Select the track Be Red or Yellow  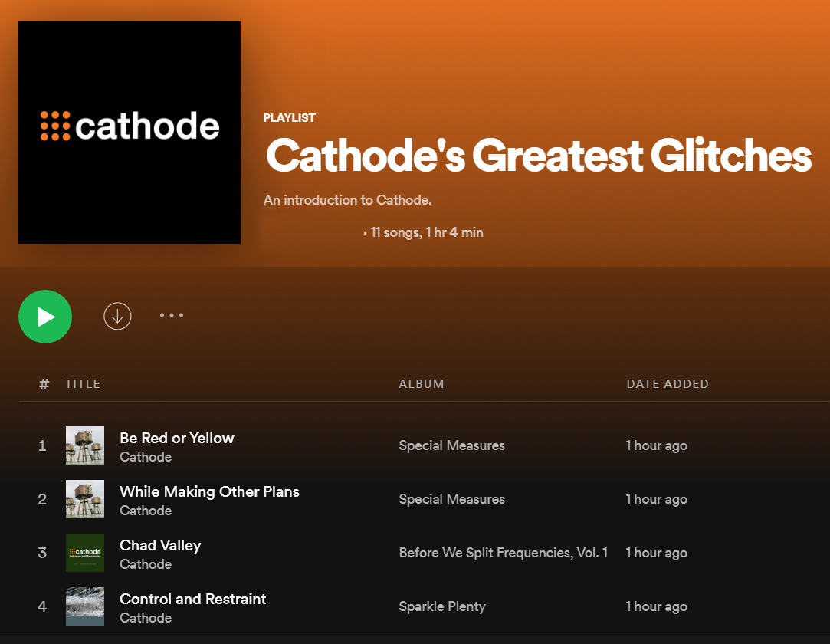[x=177, y=438]
